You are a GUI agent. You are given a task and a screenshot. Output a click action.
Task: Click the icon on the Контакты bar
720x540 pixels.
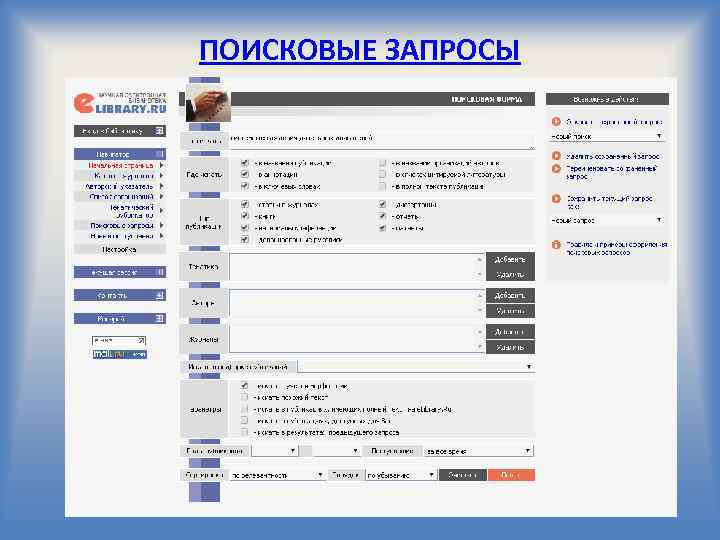click(160, 295)
